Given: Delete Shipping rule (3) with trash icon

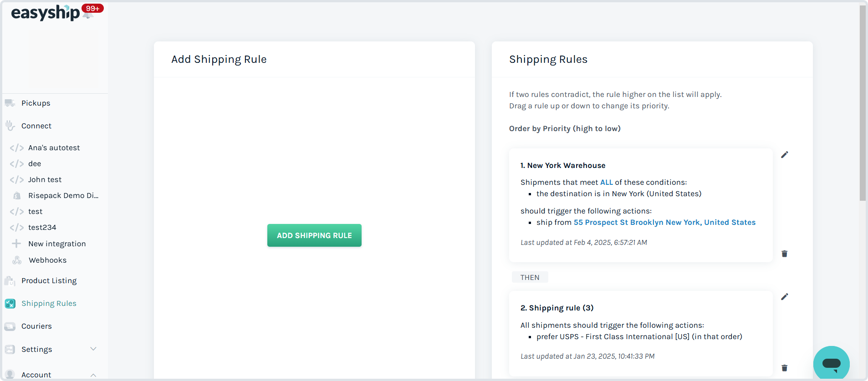Looking at the screenshot, I should click(x=785, y=368).
